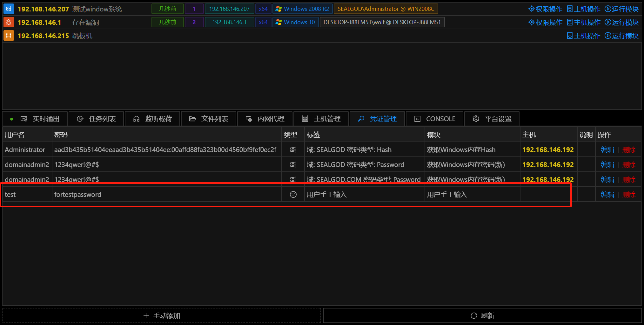Click the teal 192.168.146.1 address badge
The height and width of the screenshot is (325, 644).
coord(229,22)
